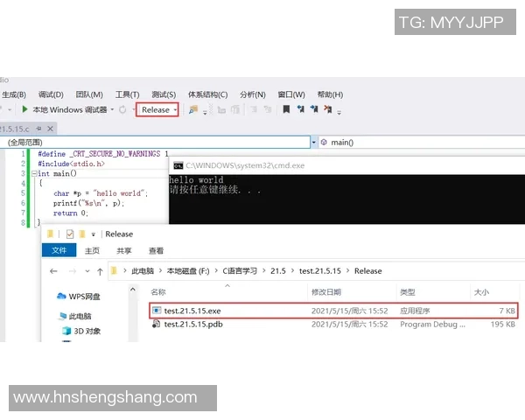Image resolution: width=525 pixels, height=420 pixels.
Task: Select 3D 对象 in the navigation pane
Action: coord(81,332)
